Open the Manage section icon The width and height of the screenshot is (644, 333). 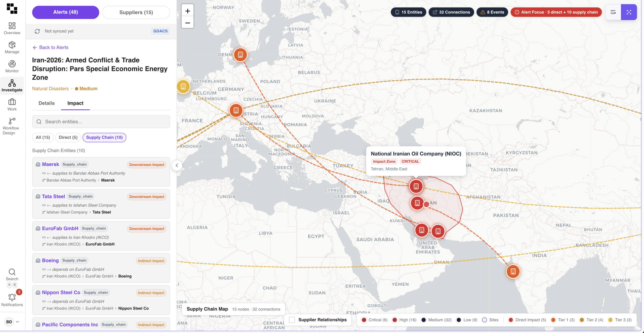(x=12, y=45)
